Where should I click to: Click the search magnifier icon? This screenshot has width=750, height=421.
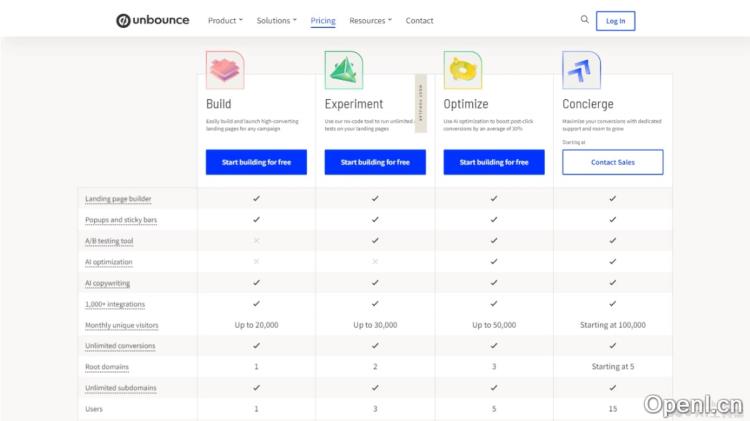tap(585, 19)
